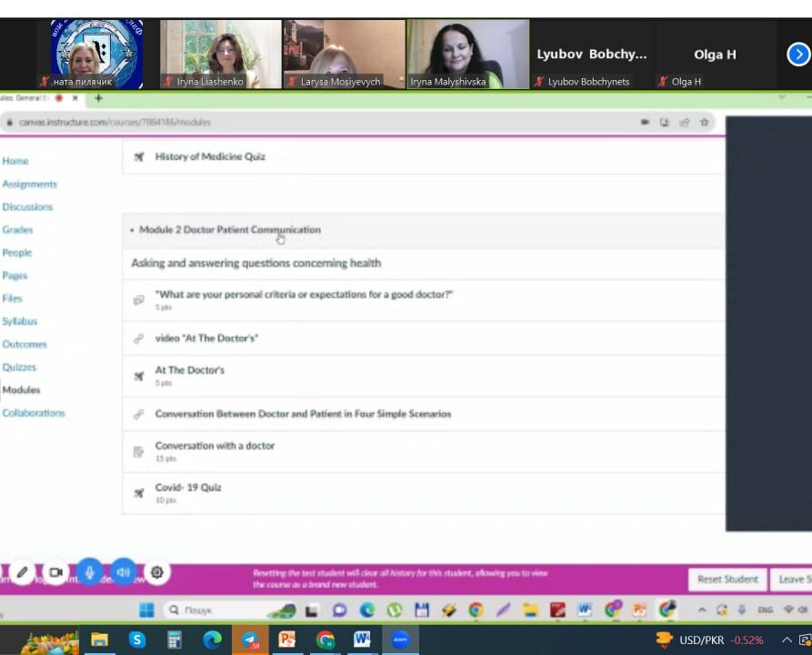Click the Covid-19 Quiz rocket icon
This screenshot has height=655, width=812.
click(139, 493)
